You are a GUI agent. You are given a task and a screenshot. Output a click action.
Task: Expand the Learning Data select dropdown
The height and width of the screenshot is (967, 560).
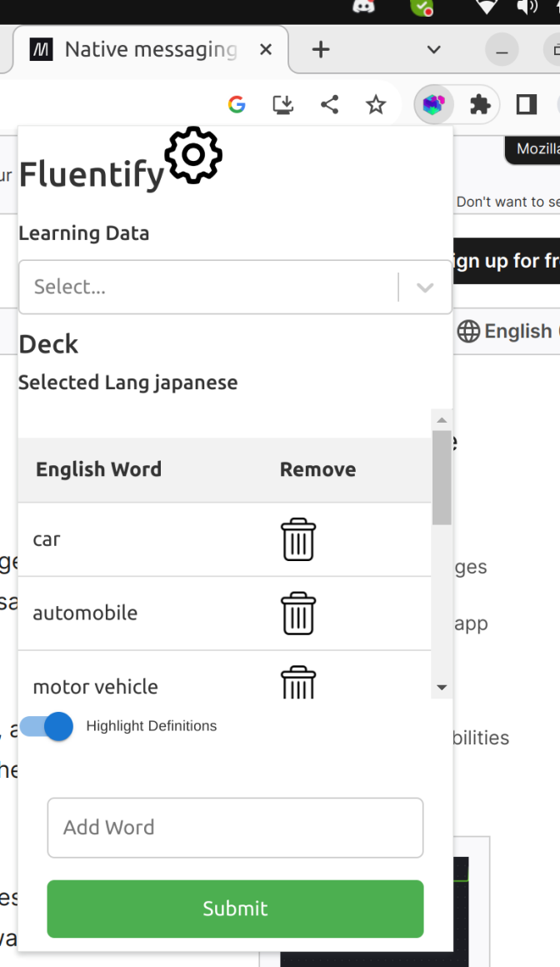[425, 288]
